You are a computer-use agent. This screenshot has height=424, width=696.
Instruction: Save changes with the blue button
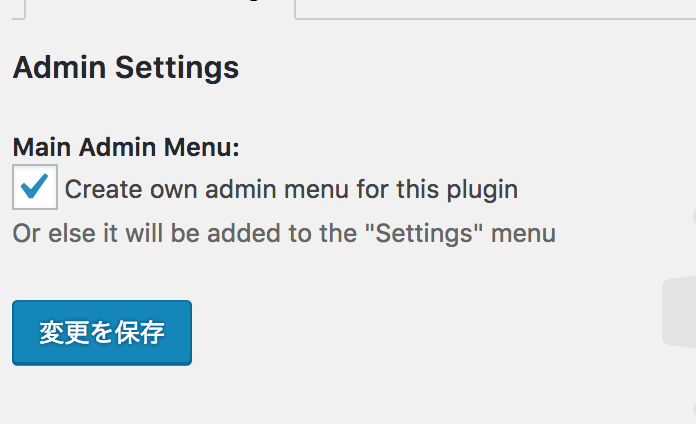102,333
